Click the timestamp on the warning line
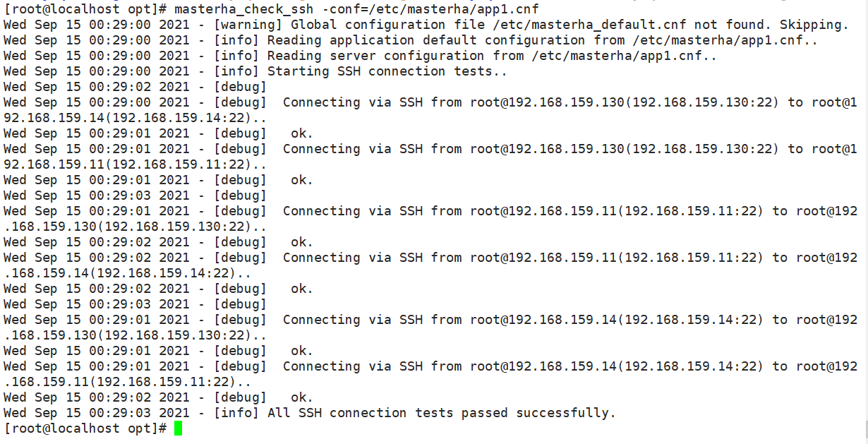This screenshot has height=444, width=868. 97,25
